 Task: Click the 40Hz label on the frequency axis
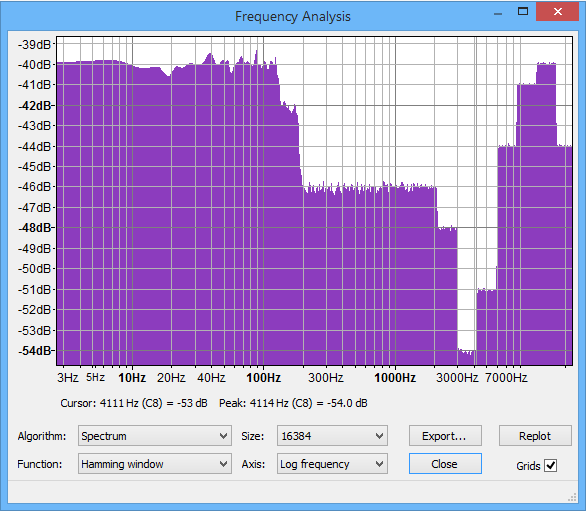tap(211, 378)
